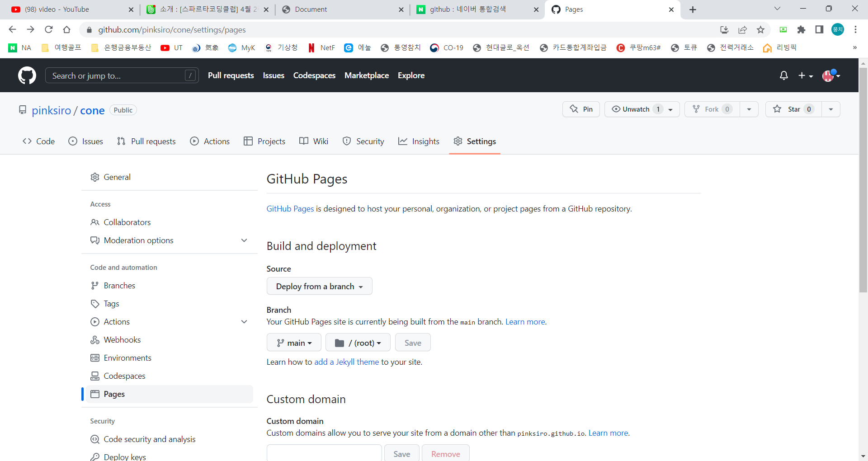Open the Netflix bookmark

(x=321, y=48)
